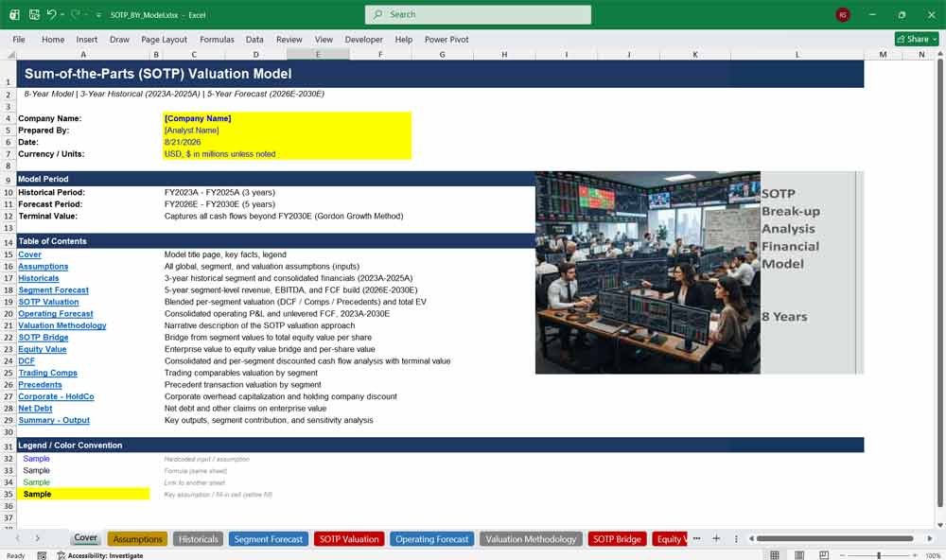Switch to the SOTP Bridge sheet tab

(617, 539)
